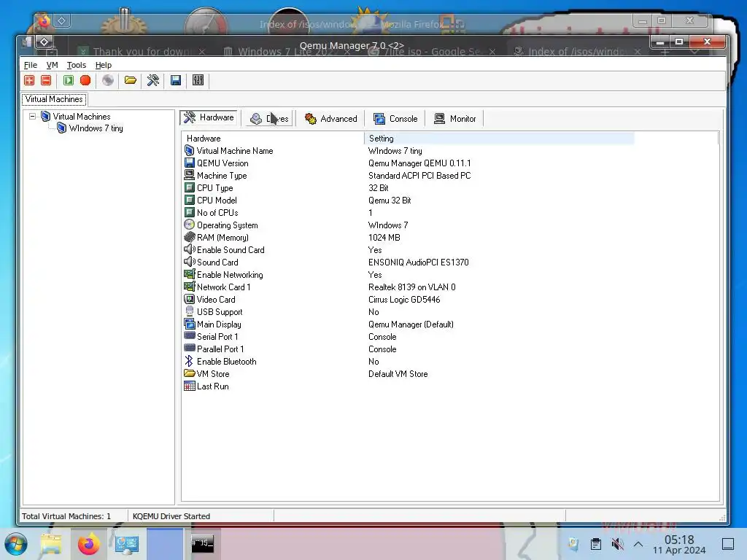Select the 'Default VM Store' value

point(398,374)
